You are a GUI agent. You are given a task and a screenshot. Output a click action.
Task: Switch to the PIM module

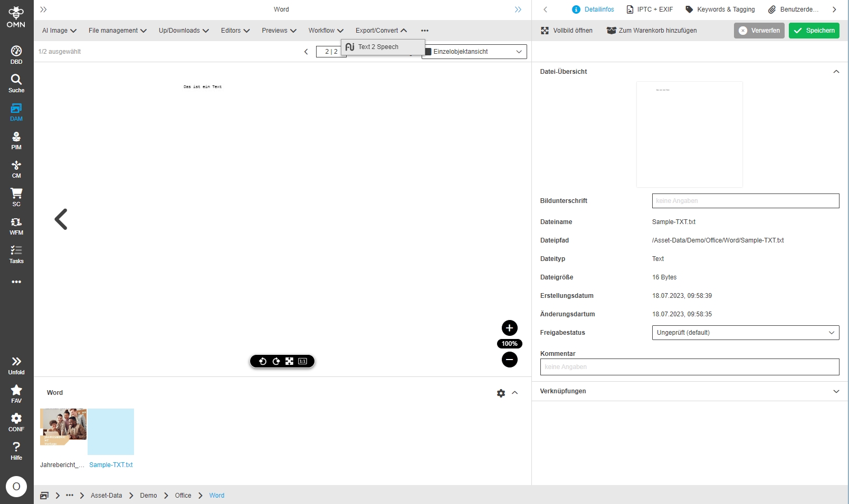16,140
